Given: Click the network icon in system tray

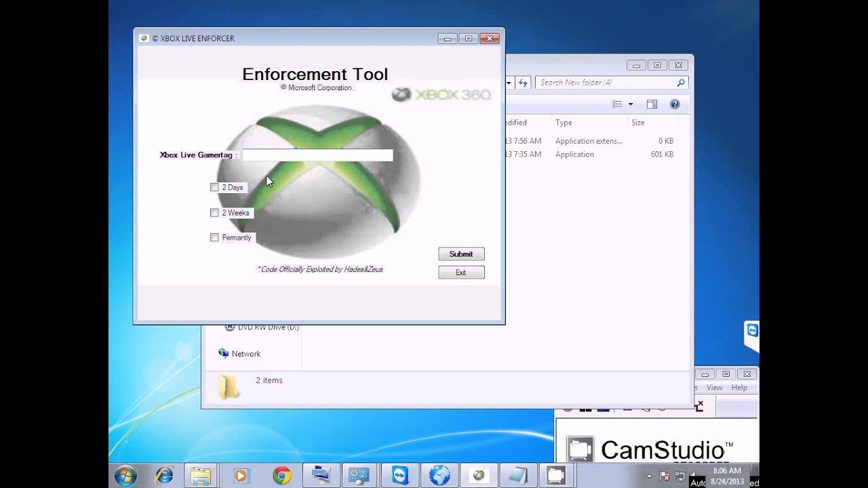Looking at the screenshot, I should click(680, 476).
